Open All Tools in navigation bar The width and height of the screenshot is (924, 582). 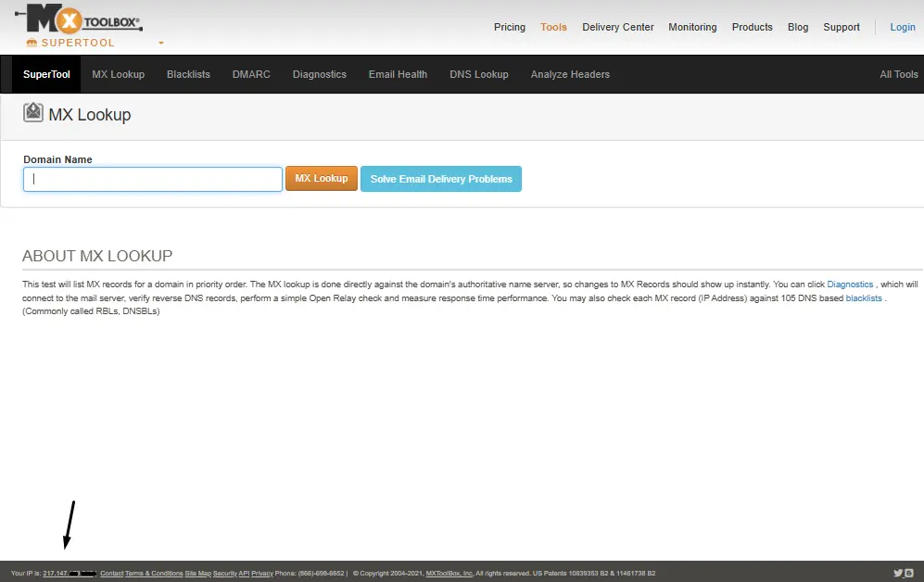[898, 74]
